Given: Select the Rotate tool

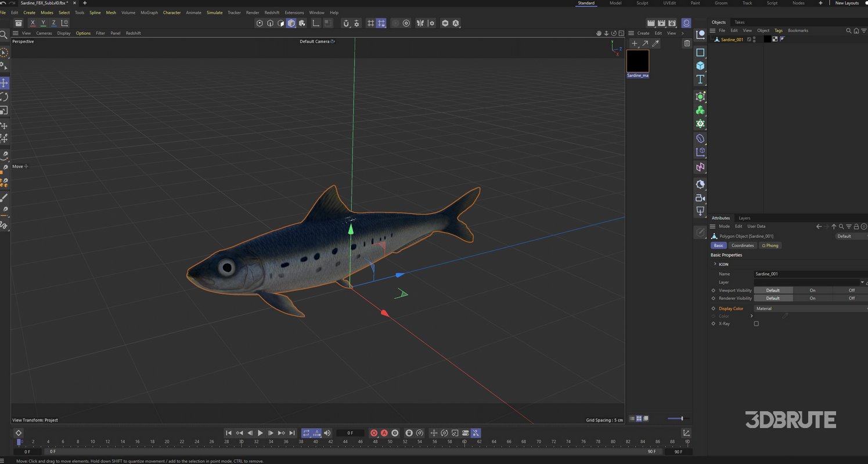Looking at the screenshot, I should point(4,97).
